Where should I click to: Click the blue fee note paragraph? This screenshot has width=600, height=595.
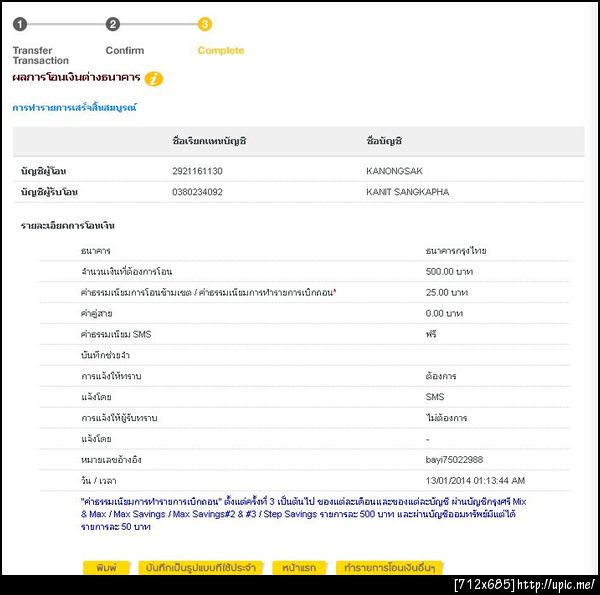(303, 514)
